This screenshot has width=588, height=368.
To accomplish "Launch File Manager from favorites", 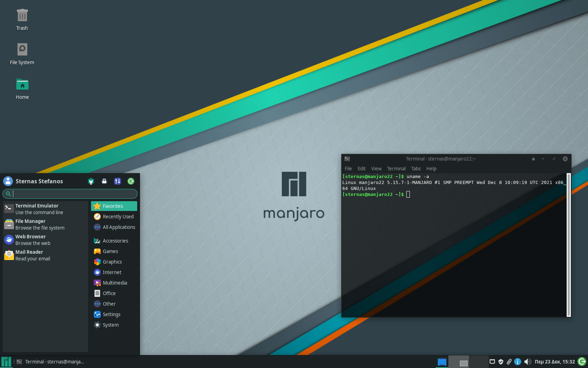I will [45, 224].
